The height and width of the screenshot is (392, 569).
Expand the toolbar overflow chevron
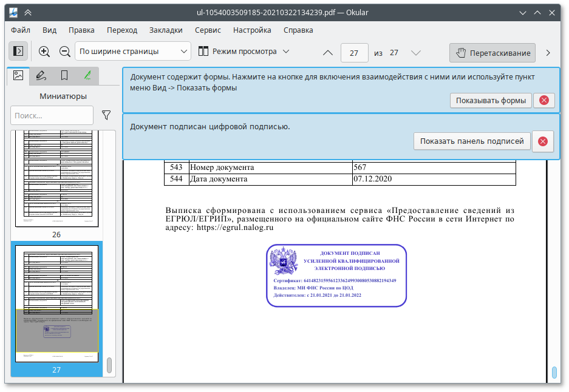point(548,53)
